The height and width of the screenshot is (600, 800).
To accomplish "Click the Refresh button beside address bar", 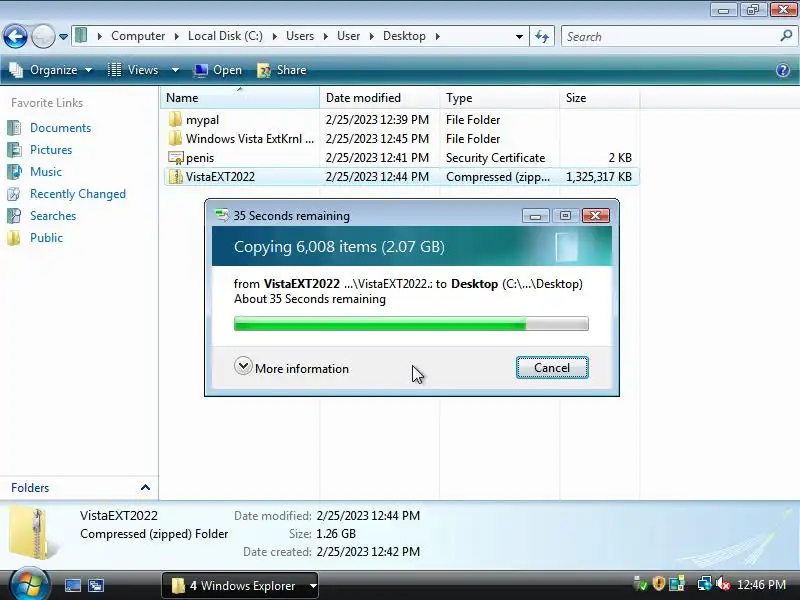I will (x=542, y=36).
